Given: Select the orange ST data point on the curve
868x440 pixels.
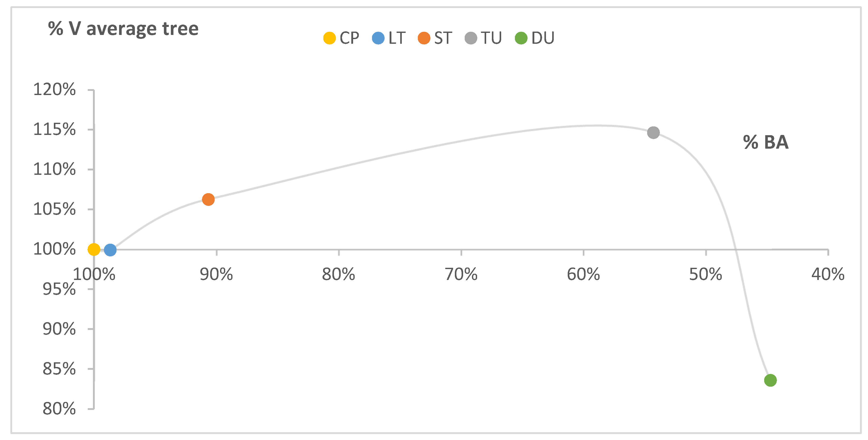Looking at the screenshot, I should coord(208,200).
